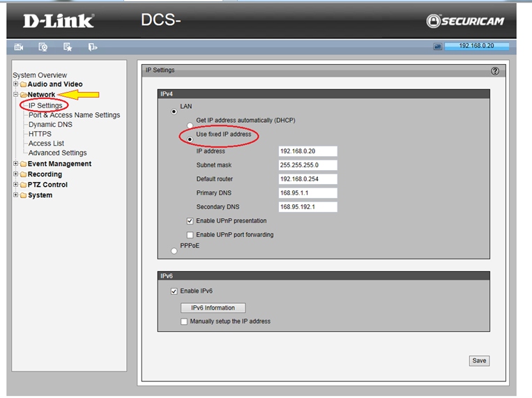Enable UPnP port forwarding checkbox

pos(190,236)
